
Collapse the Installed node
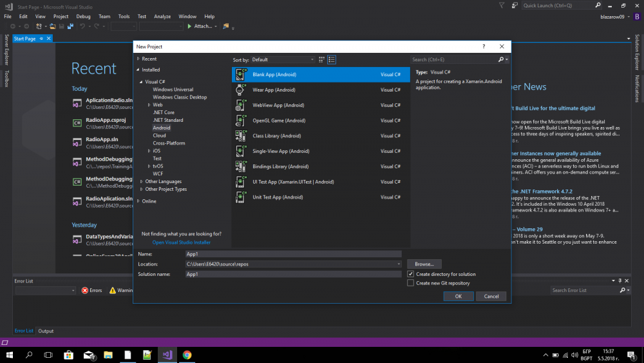pos(138,70)
